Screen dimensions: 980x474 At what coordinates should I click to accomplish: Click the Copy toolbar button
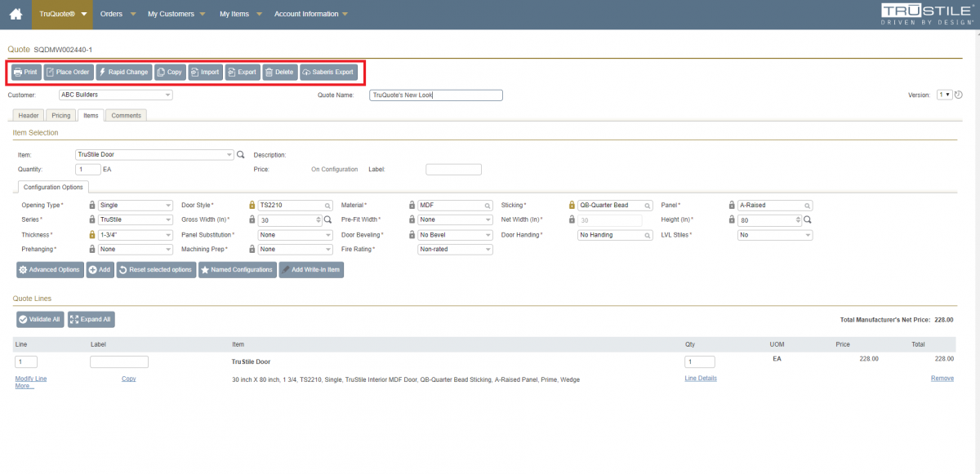(x=171, y=72)
